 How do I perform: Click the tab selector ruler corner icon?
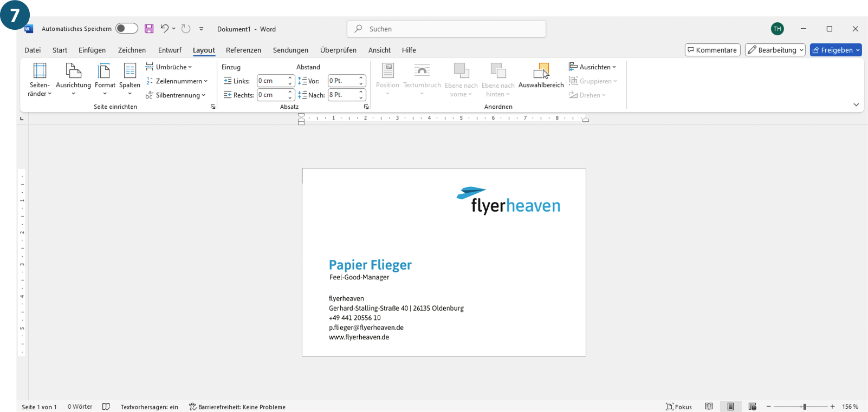22,119
